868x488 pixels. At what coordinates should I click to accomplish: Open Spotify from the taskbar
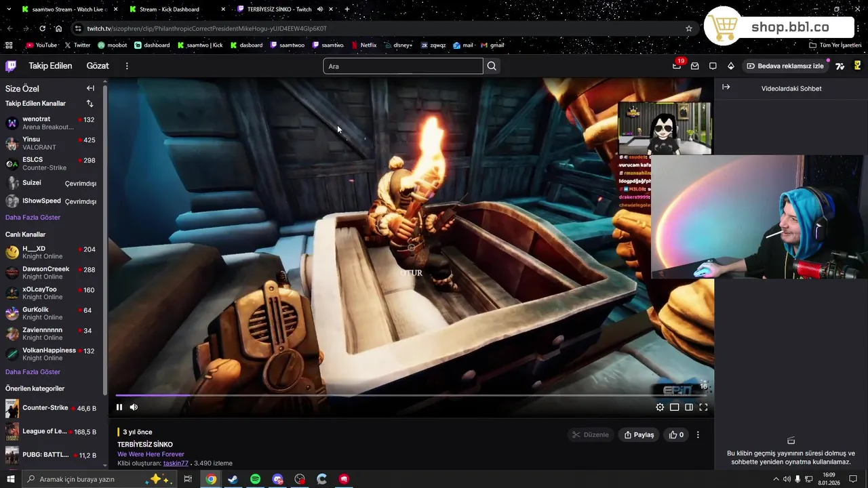click(x=255, y=479)
